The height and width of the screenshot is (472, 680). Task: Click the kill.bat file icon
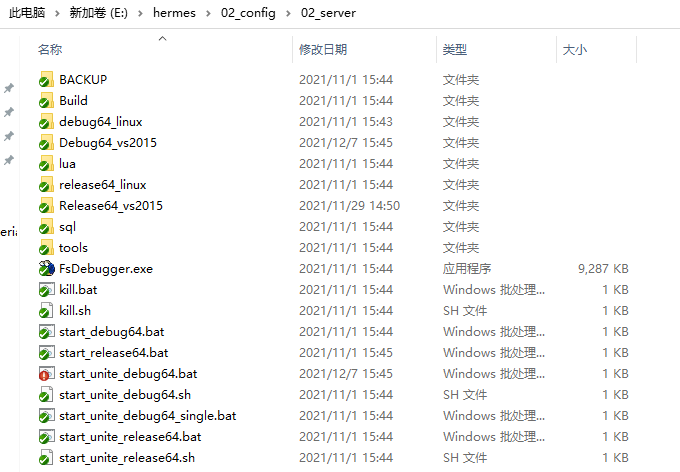pos(46,290)
